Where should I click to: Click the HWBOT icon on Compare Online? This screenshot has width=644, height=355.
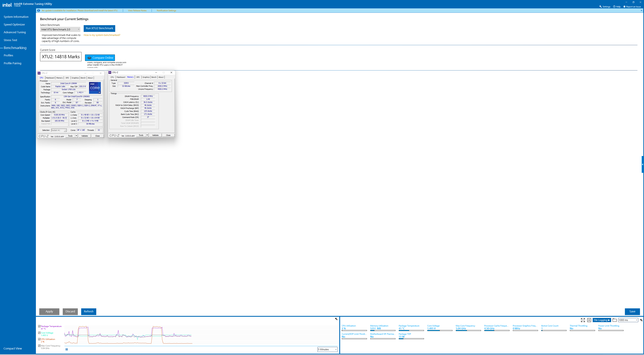pyautogui.click(x=89, y=58)
